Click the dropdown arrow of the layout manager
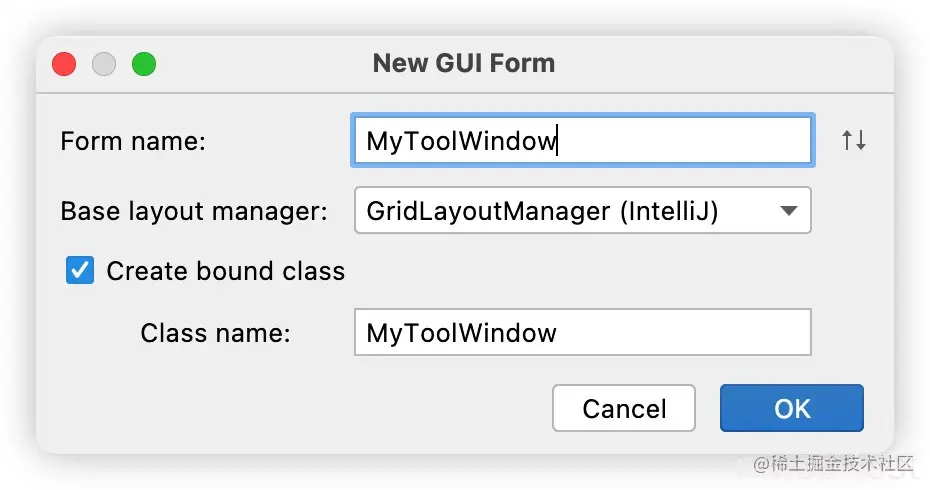The width and height of the screenshot is (930, 490). pos(788,211)
